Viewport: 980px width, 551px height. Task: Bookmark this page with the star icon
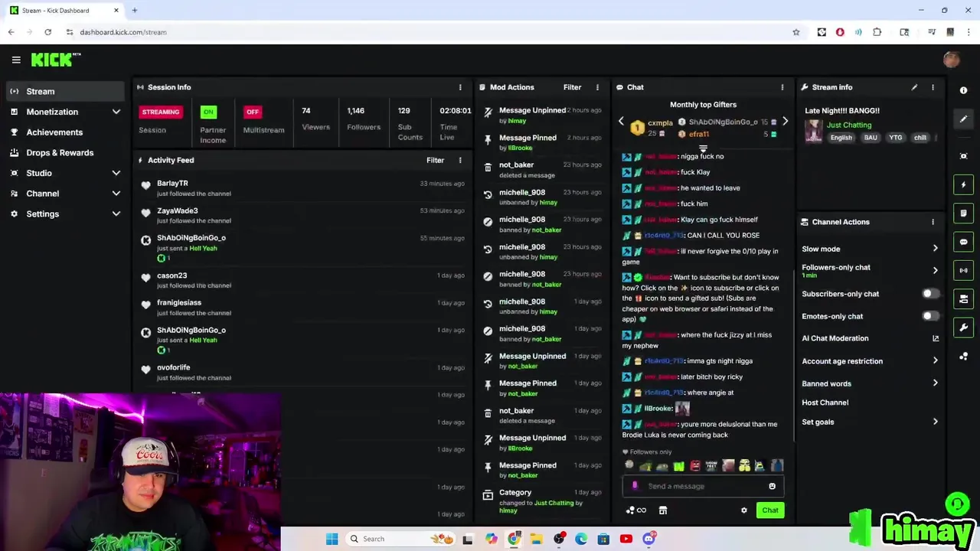tap(796, 32)
